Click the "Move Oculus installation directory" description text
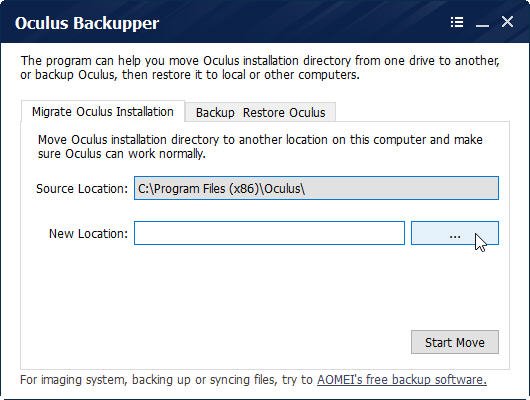Viewport: 530px width, 400px height. [x=260, y=147]
